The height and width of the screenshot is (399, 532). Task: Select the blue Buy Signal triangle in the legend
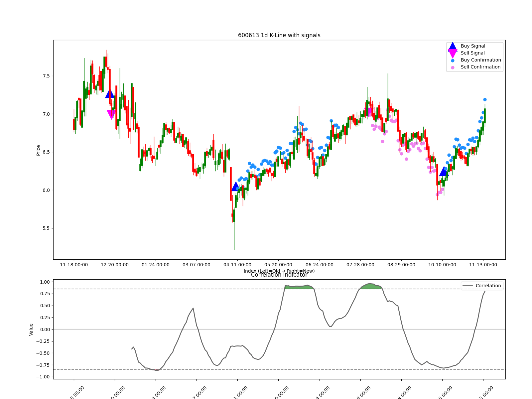[x=453, y=46]
